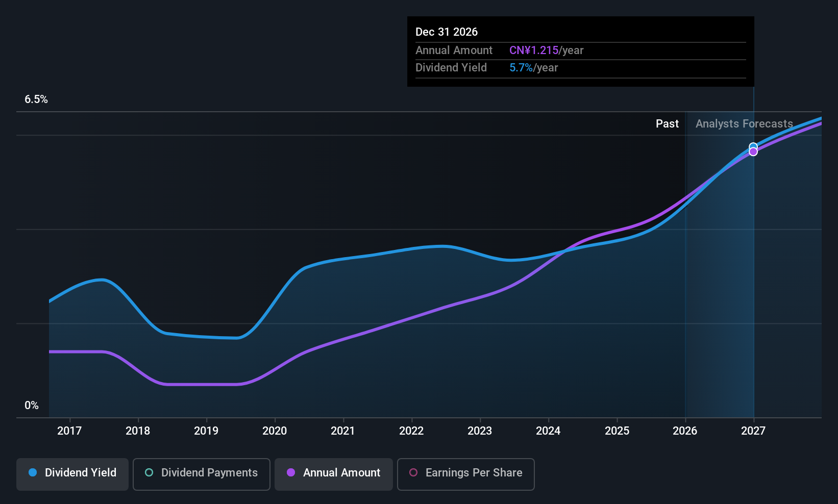Click the purple marker below the blue one
Image resolution: width=838 pixels, height=504 pixels.
point(753,152)
